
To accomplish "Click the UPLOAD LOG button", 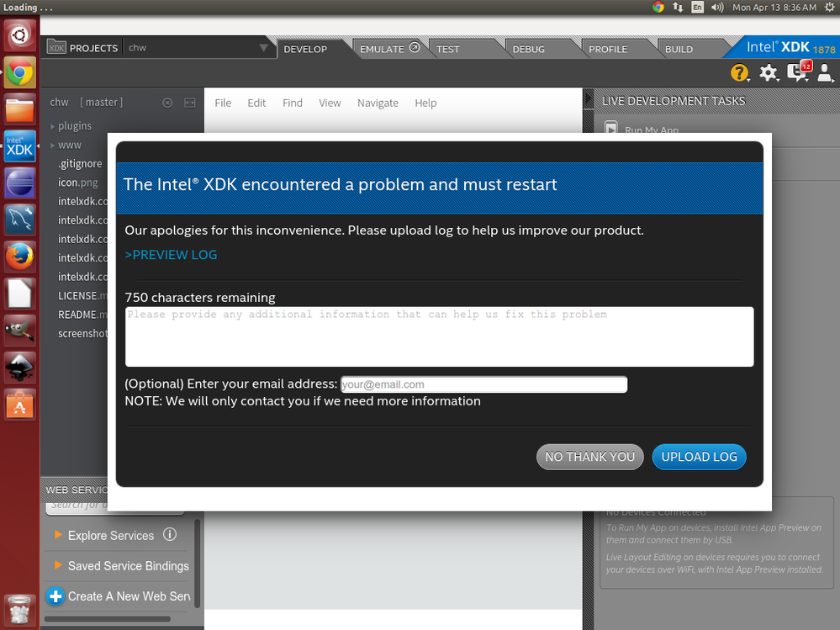I will point(699,457).
